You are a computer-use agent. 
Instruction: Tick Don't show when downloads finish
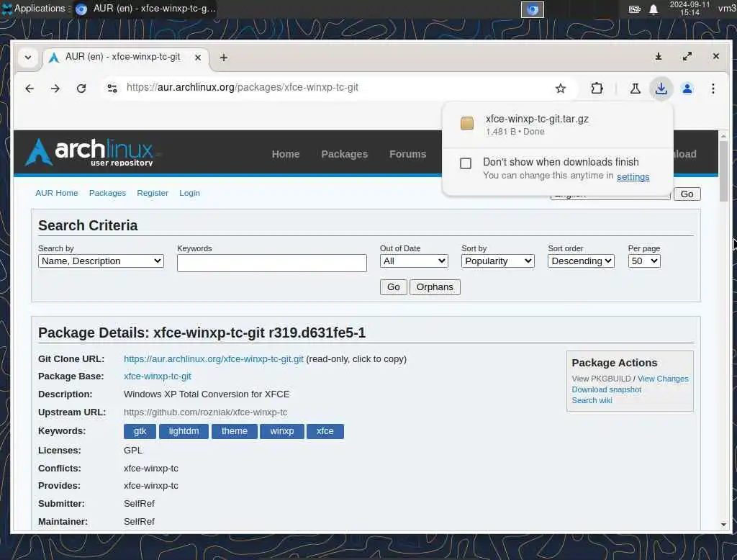[466, 163]
